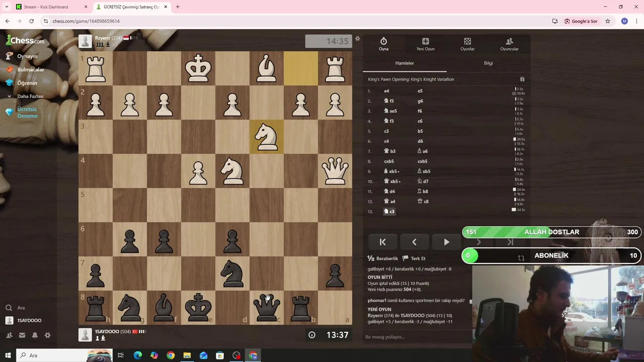Bookmark this page with the star
Viewport: 644px width, 362px height.
[x=608, y=21]
